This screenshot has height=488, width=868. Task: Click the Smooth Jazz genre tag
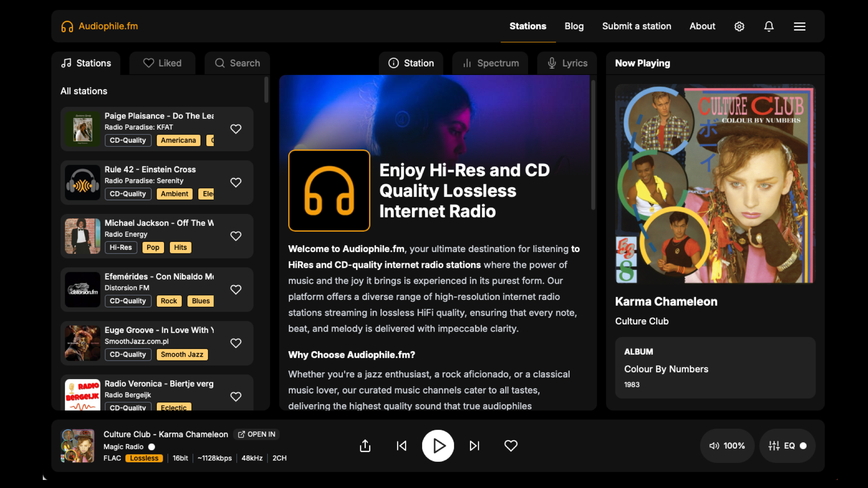[x=182, y=355]
